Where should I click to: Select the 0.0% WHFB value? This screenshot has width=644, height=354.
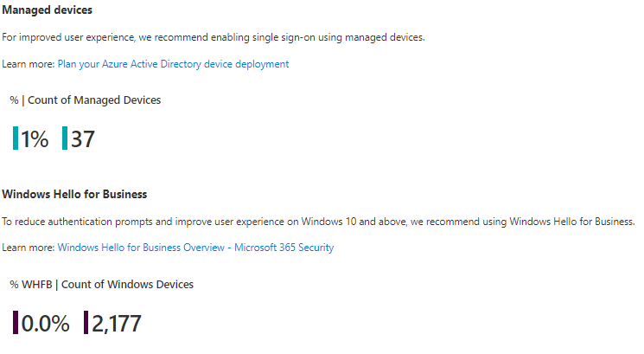(x=45, y=323)
